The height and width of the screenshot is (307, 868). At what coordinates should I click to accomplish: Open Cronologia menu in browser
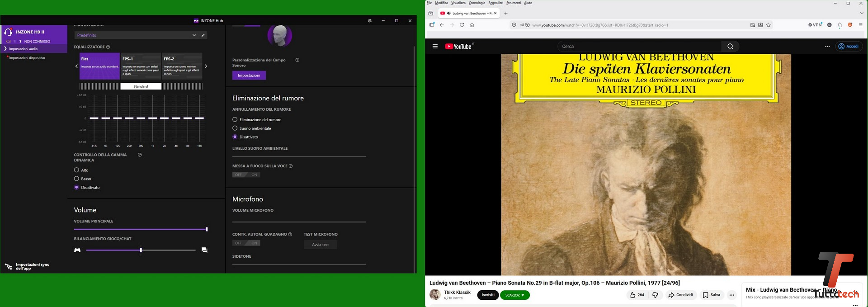point(477,3)
